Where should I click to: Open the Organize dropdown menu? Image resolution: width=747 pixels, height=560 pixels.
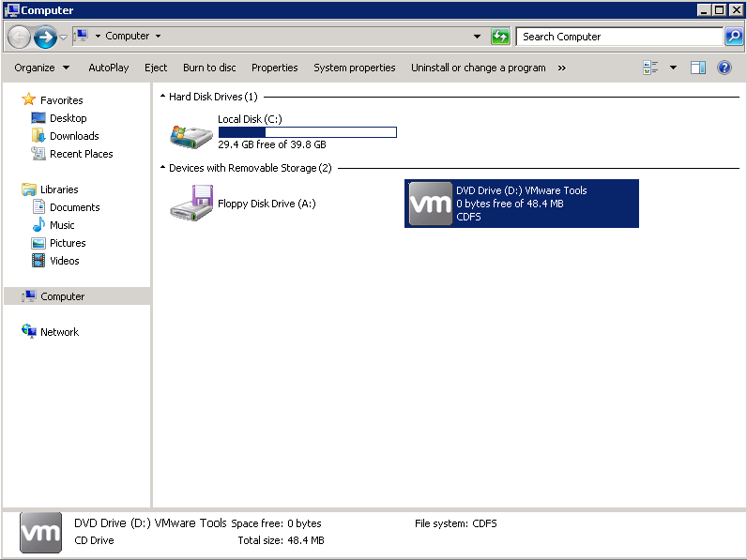tap(41, 68)
